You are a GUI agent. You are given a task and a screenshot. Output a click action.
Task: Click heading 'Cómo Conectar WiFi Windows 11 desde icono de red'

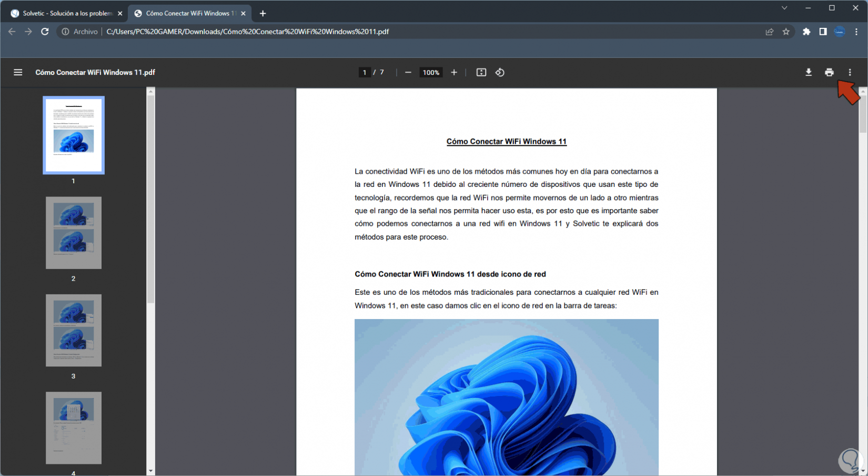[x=450, y=274]
